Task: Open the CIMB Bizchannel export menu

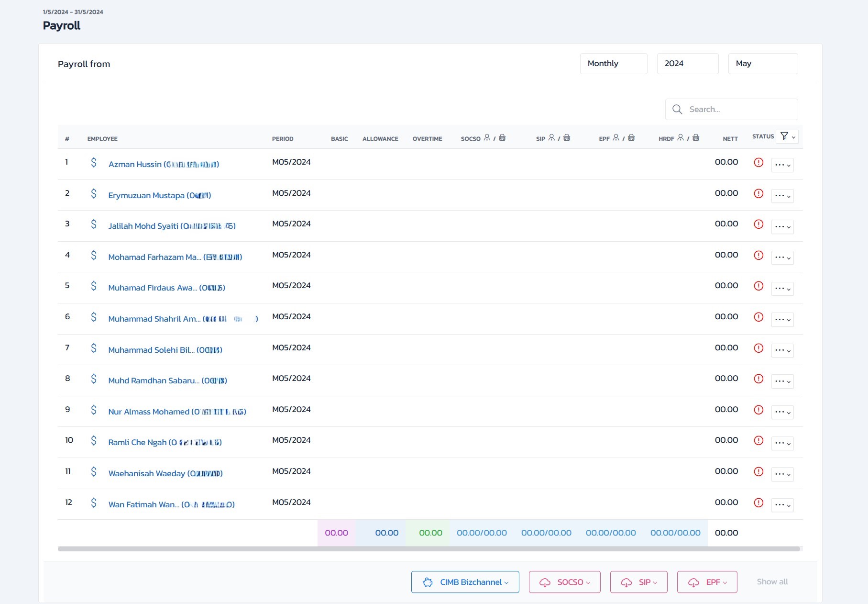Action: pos(465,582)
